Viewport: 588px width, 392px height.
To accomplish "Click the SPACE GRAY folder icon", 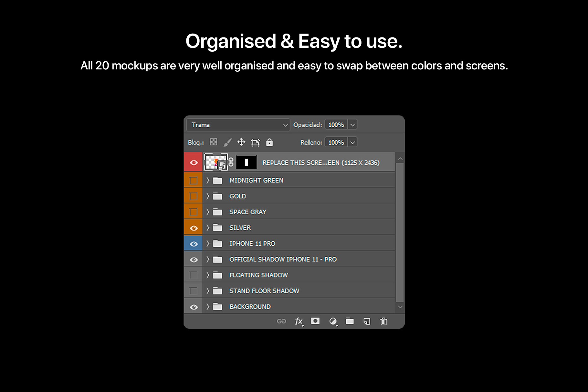I will pos(218,212).
